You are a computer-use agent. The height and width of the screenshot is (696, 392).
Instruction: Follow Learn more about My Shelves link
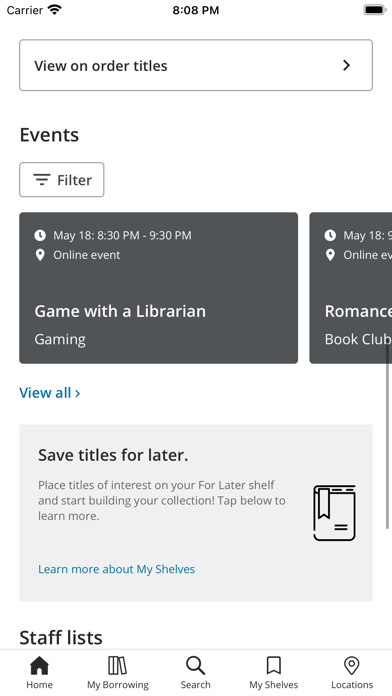pos(116,569)
